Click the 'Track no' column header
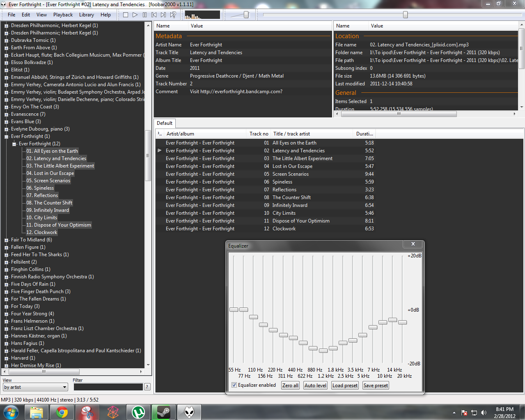The width and height of the screenshot is (525, 420). tap(259, 134)
